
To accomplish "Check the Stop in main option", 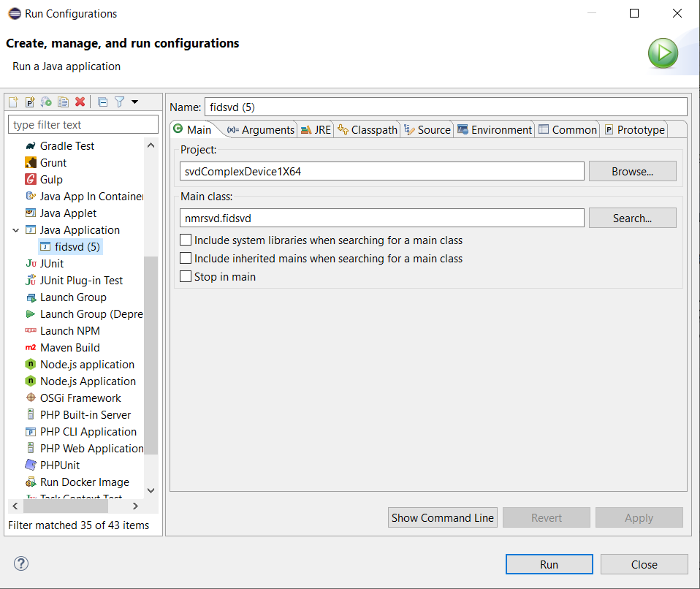I will [x=186, y=277].
